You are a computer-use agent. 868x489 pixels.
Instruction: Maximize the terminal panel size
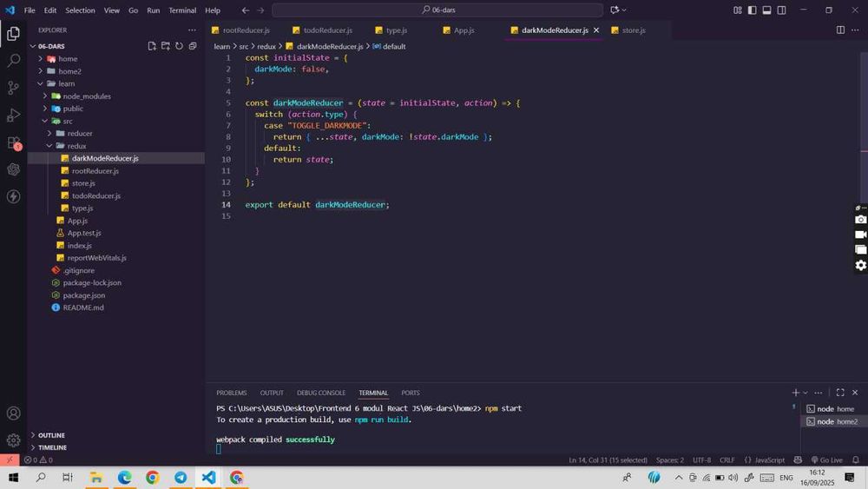(839, 393)
